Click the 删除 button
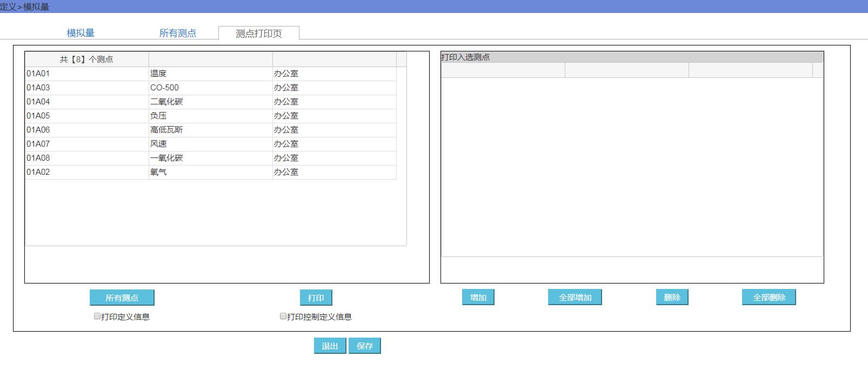This screenshot has height=369, width=868. (x=672, y=297)
